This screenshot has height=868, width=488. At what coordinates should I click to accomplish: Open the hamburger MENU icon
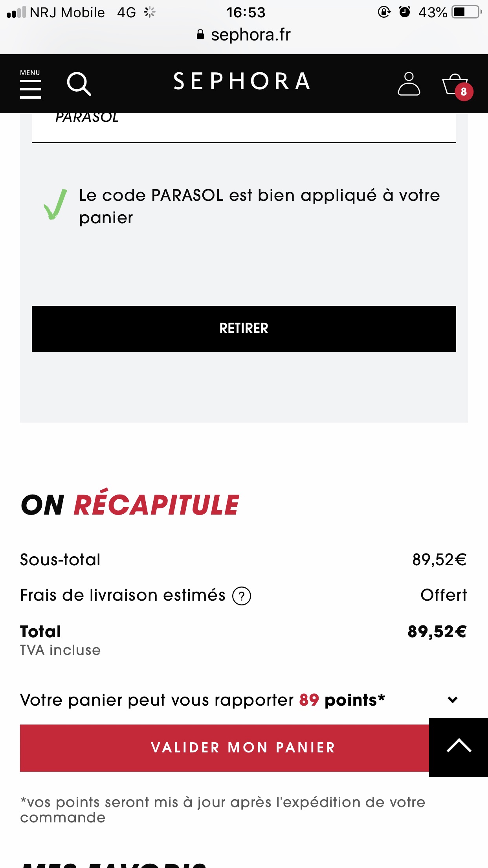pos(31,84)
